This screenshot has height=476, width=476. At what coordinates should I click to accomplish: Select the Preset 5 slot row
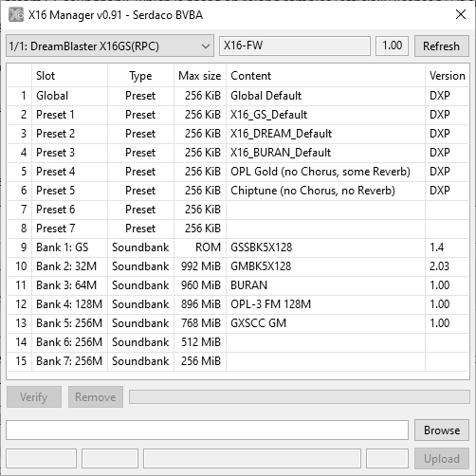point(238,191)
